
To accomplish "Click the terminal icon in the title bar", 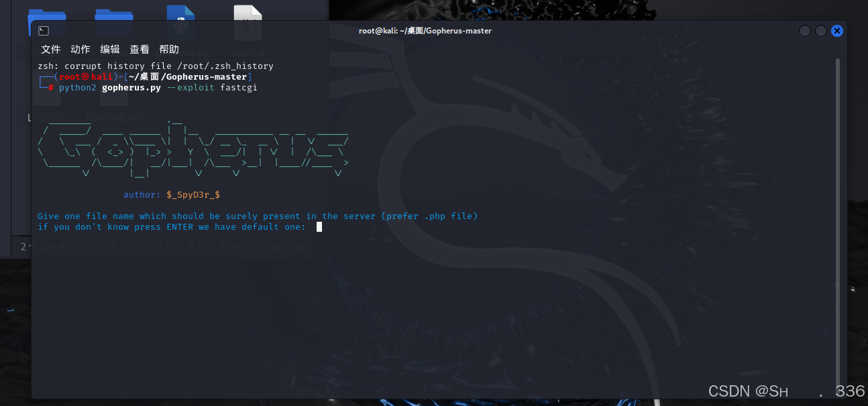I will tap(44, 31).
